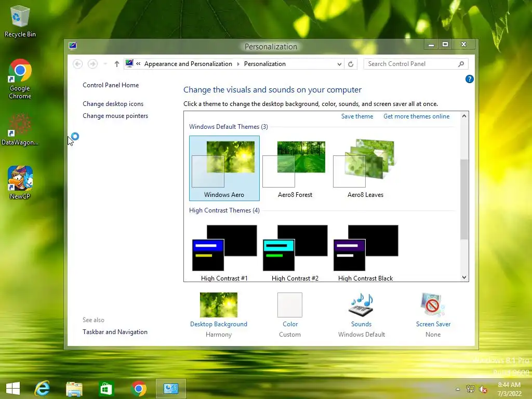This screenshot has width=532, height=399.
Task: Click the theme list scrollbar thumb
Action: 464,199
